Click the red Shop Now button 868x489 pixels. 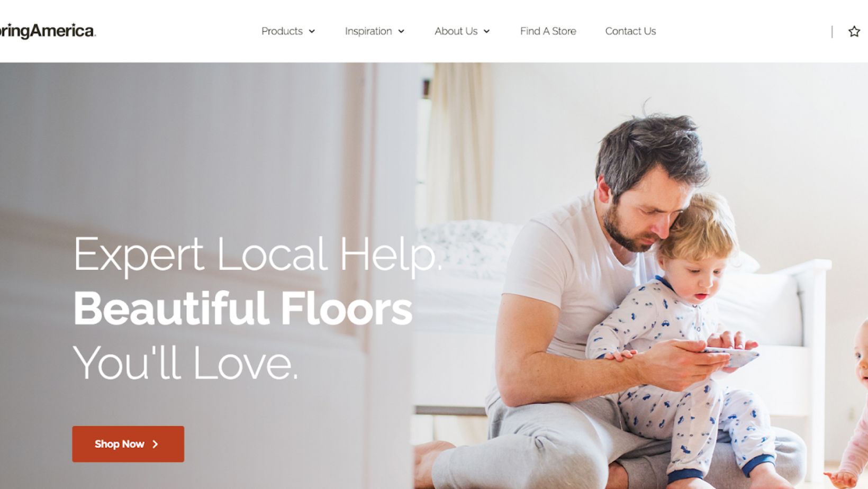point(128,444)
